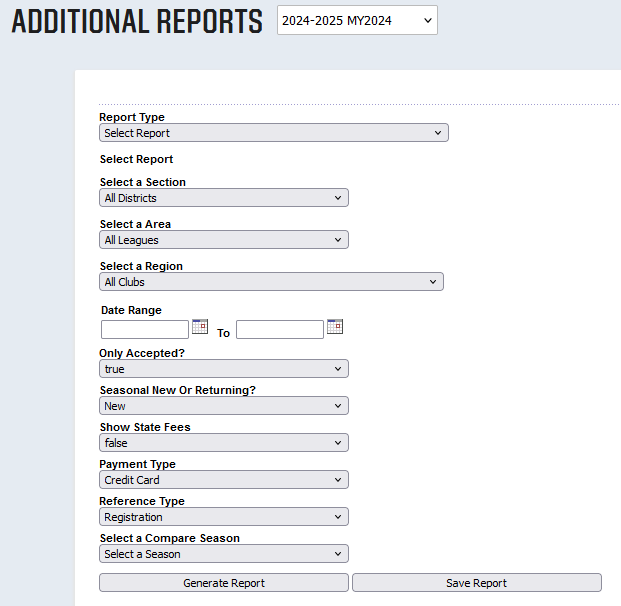Screen dimensions: 621x606
Task: Click the Additional Reports page heading
Action: [137, 22]
